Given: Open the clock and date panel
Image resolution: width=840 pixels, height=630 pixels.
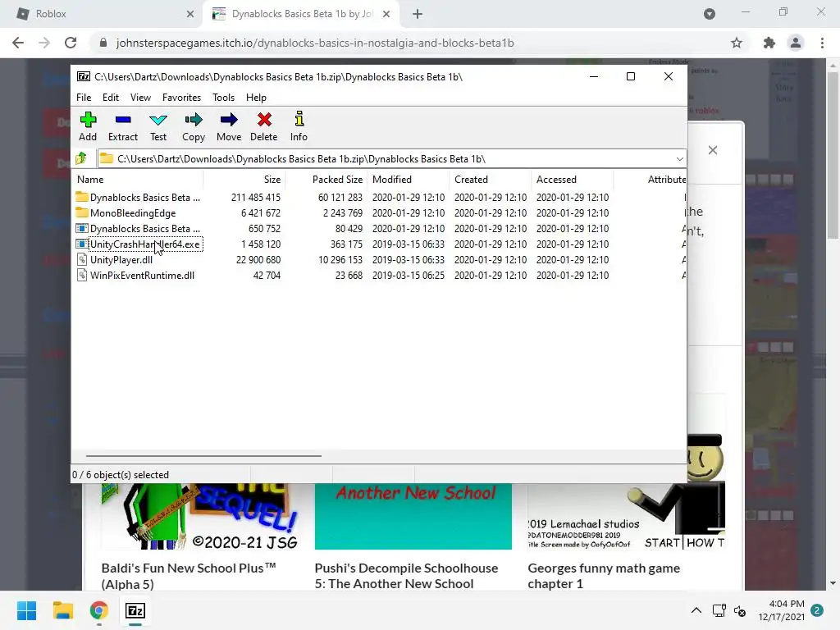Looking at the screenshot, I should (x=781, y=610).
